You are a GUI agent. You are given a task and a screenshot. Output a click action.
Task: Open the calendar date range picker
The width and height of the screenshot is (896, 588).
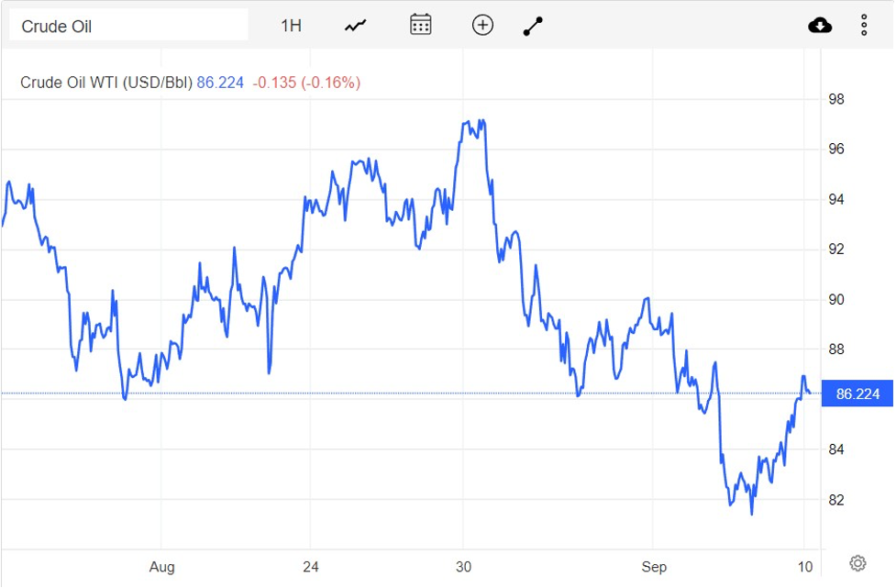(x=420, y=25)
